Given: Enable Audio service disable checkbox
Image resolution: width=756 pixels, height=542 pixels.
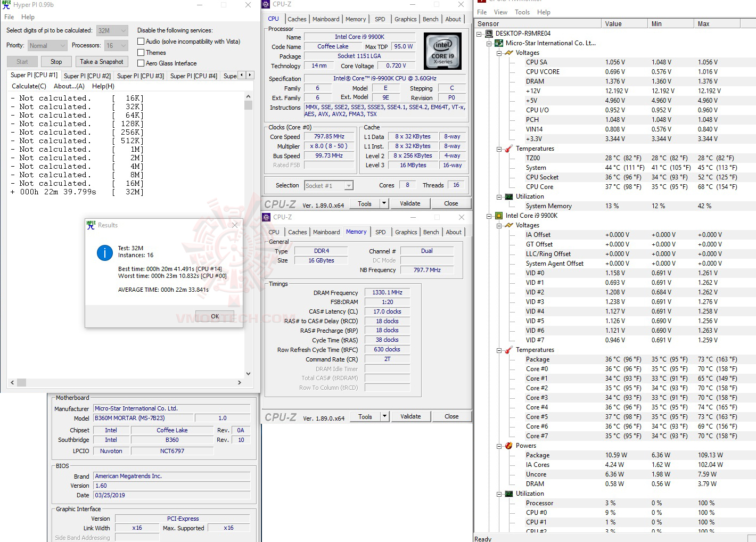Looking at the screenshot, I should (x=141, y=42).
